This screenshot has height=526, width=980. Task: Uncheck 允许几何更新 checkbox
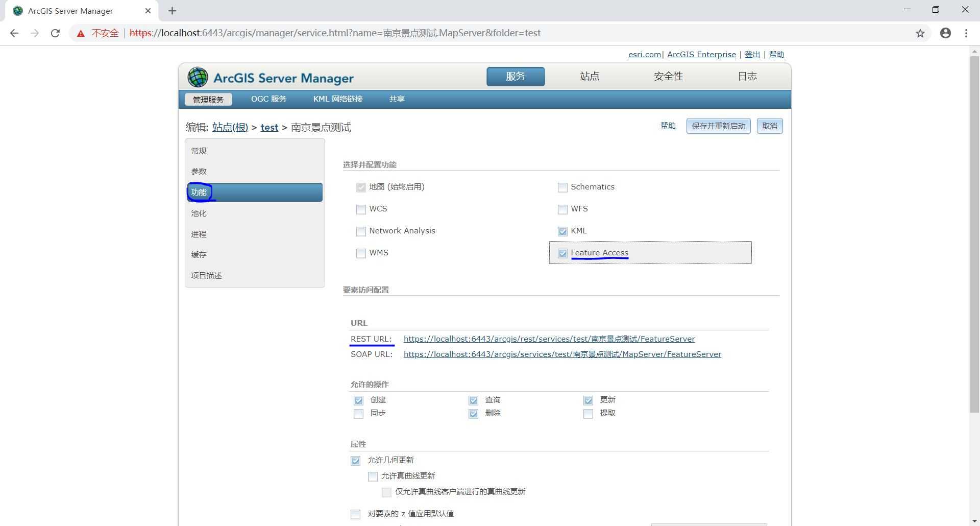point(355,461)
